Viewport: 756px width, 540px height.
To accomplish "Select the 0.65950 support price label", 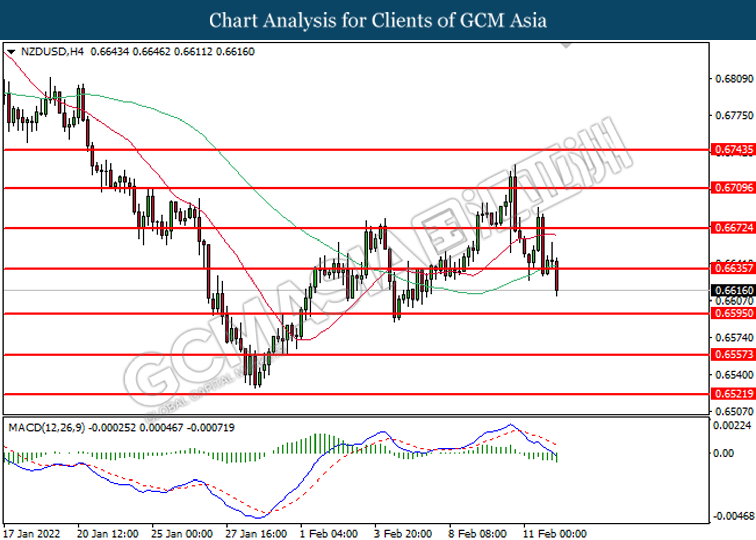I will (x=734, y=313).
